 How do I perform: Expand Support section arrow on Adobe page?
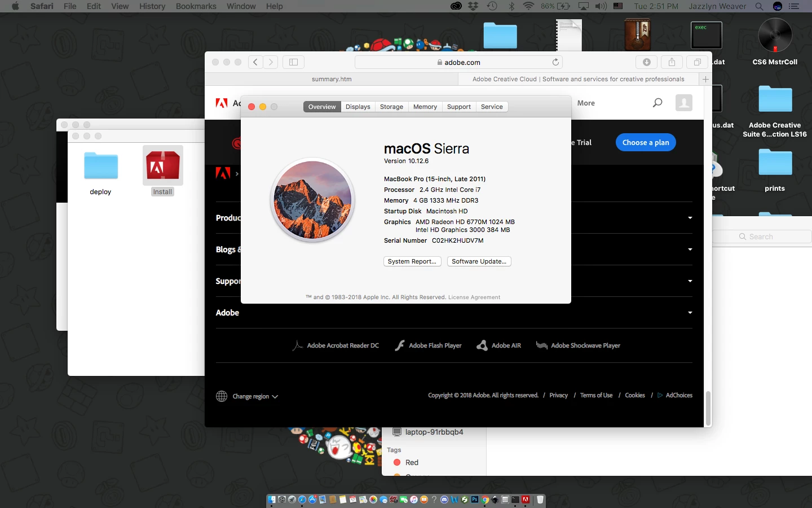point(690,281)
